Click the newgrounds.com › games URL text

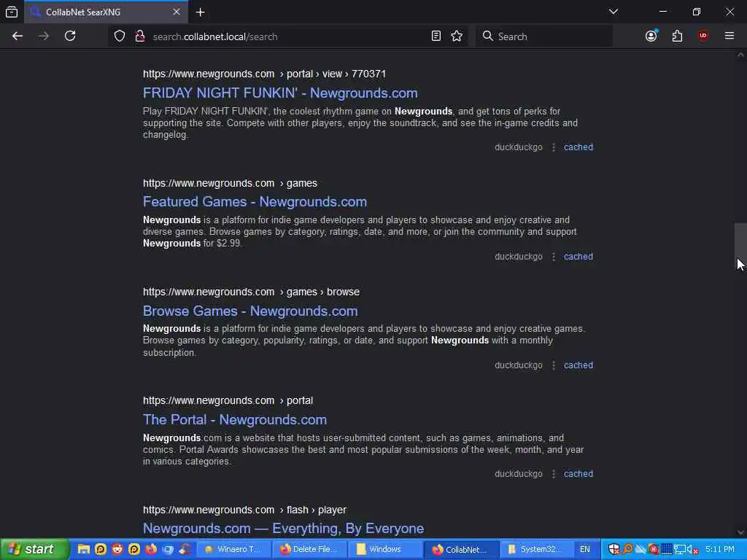pyautogui.click(x=230, y=183)
